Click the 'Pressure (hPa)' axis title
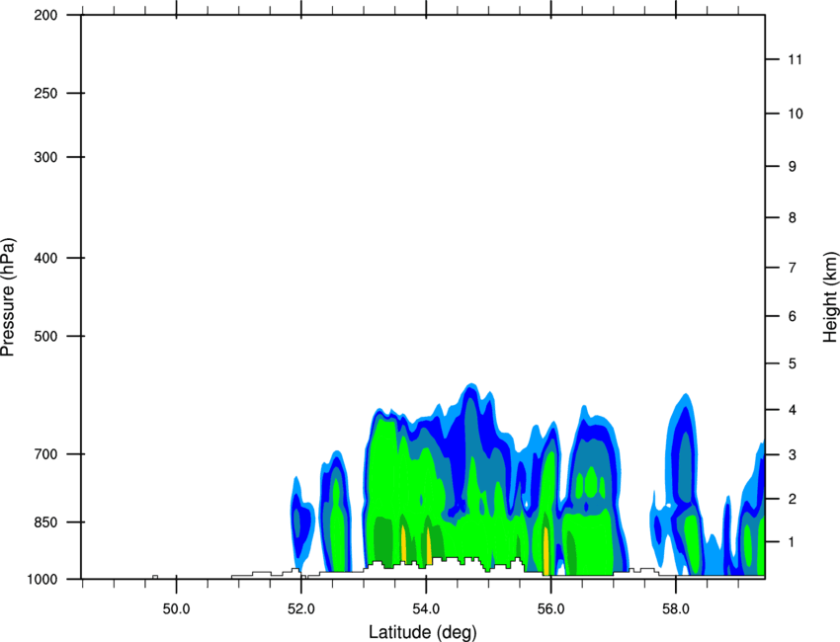Image resolution: width=840 pixels, height=642 pixels. (8, 297)
